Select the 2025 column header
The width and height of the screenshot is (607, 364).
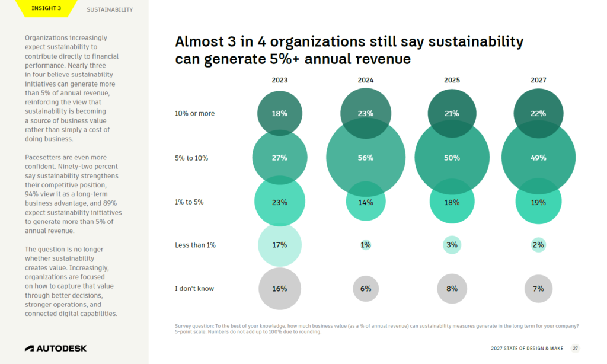click(452, 80)
